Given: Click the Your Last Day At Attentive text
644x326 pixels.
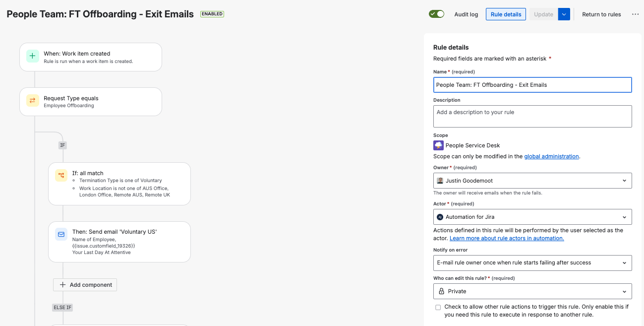Looking at the screenshot, I should point(102,253).
